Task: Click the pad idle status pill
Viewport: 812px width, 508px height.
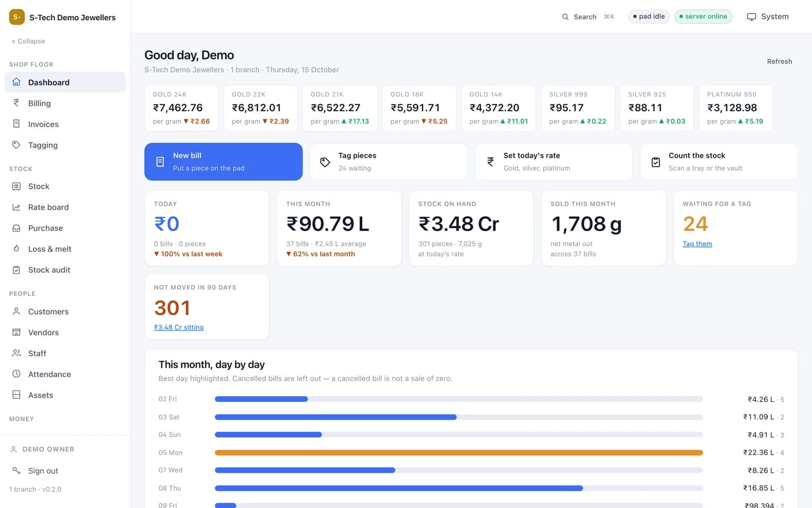Action: (649, 16)
